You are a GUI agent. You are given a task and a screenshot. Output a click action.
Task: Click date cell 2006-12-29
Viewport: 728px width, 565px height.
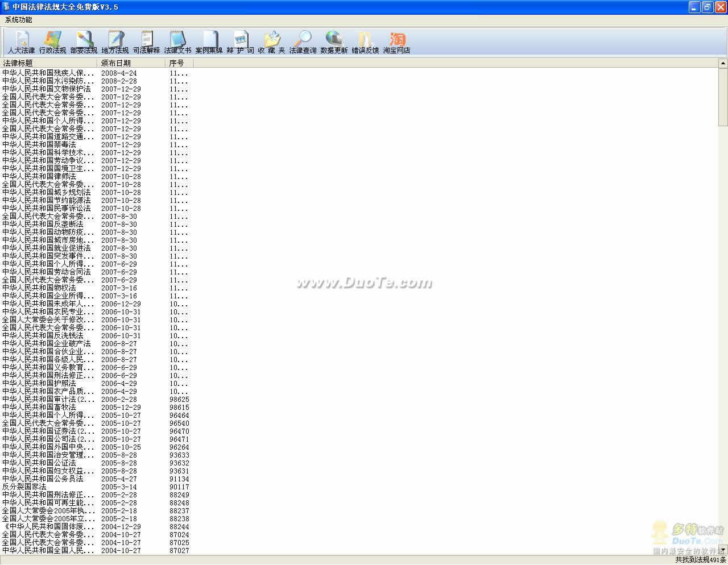click(x=121, y=304)
